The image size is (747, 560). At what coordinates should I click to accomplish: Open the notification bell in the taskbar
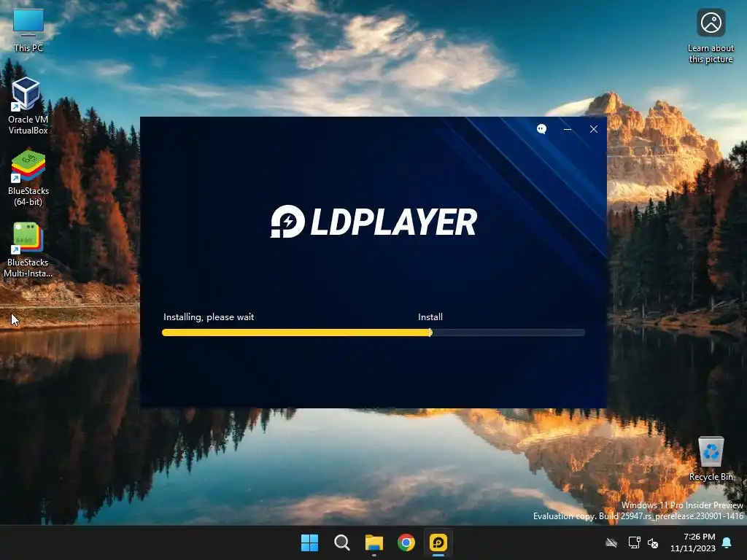(x=727, y=542)
